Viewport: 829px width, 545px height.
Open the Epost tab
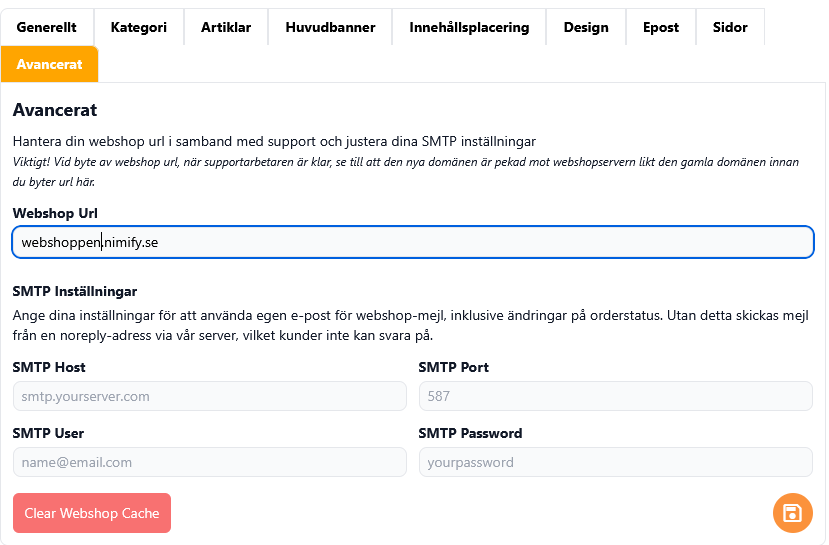point(661,27)
